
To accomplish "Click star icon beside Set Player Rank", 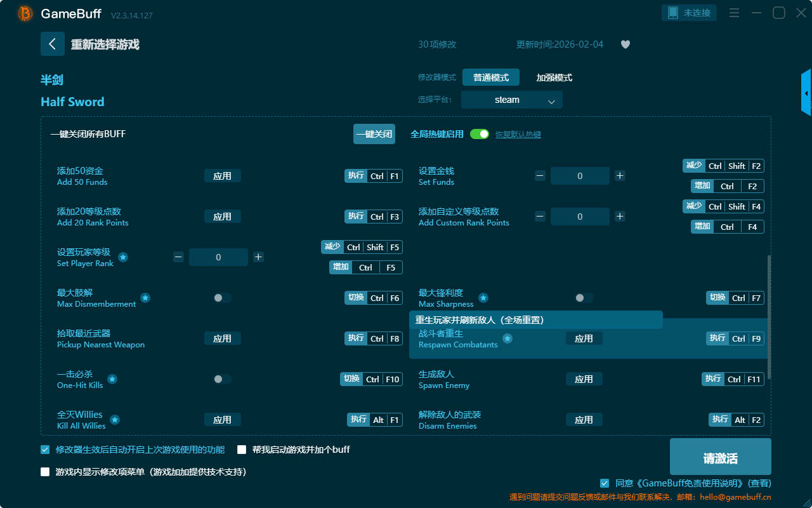I will (123, 257).
